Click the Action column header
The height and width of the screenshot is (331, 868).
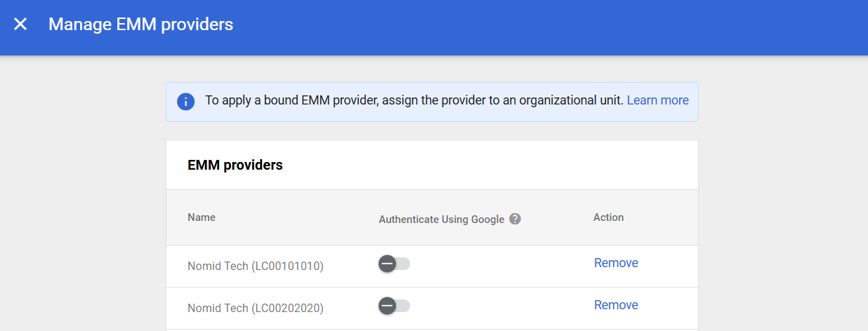click(x=608, y=217)
